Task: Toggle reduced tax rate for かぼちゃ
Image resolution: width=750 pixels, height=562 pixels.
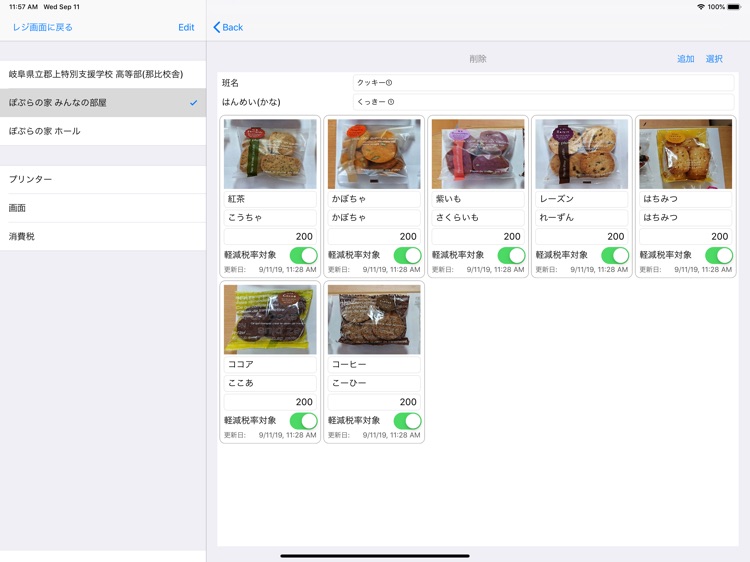Action: click(408, 255)
